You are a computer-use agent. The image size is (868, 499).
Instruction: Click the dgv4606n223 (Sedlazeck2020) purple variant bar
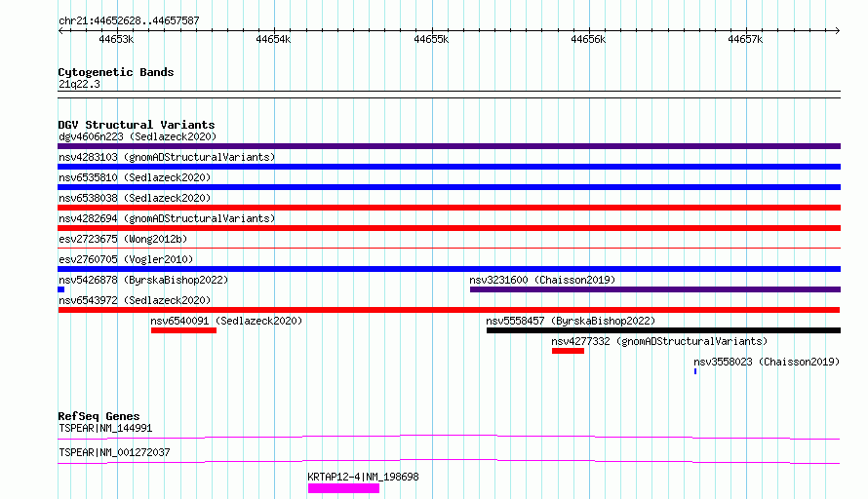(x=449, y=146)
